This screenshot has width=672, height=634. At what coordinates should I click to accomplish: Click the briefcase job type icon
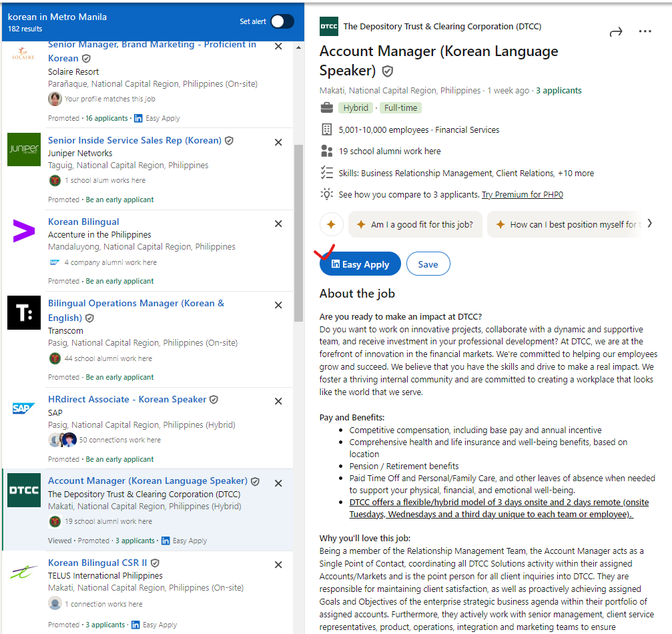click(326, 107)
